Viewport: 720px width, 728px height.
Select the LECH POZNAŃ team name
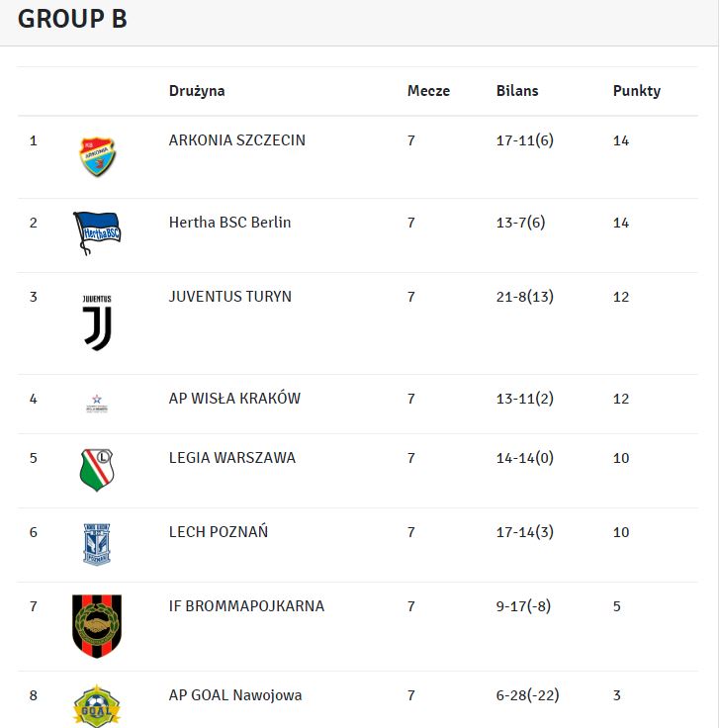click(219, 531)
